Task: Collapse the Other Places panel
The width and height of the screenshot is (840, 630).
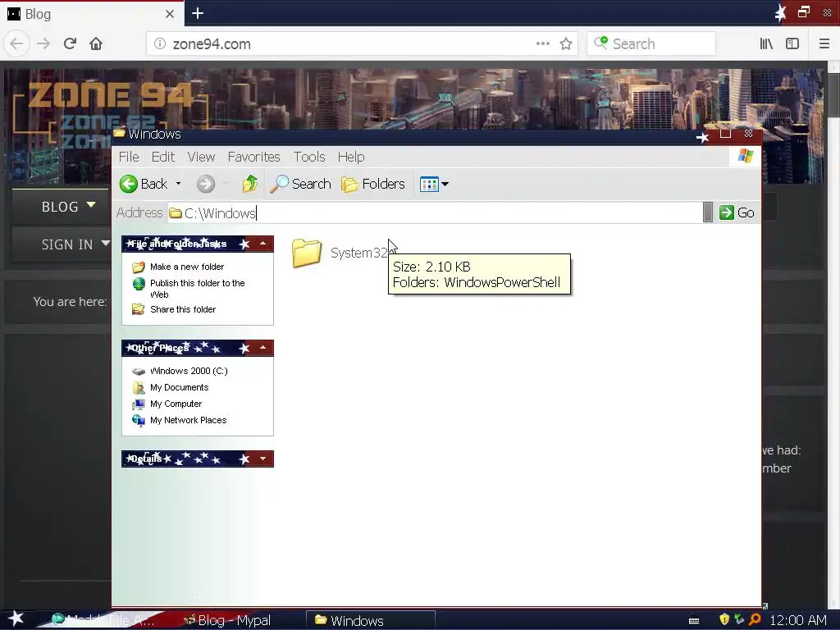Action: pos(263,348)
